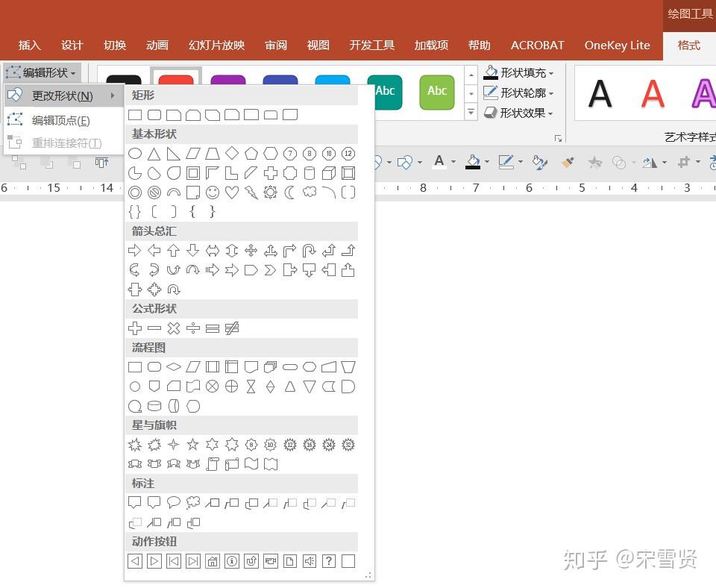Select the red A WordArt style
The image size is (716, 588).
tap(653, 94)
